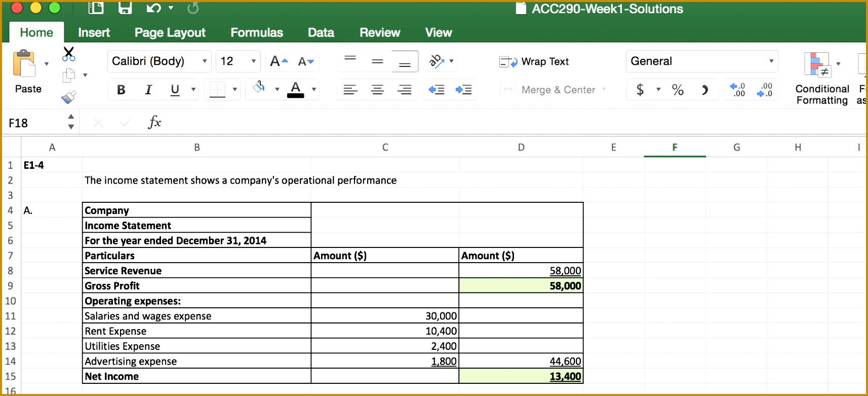The height and width of the screenshot is (396, 868).
Task: Click the text orientation icon
Action: tap(437, 61)
